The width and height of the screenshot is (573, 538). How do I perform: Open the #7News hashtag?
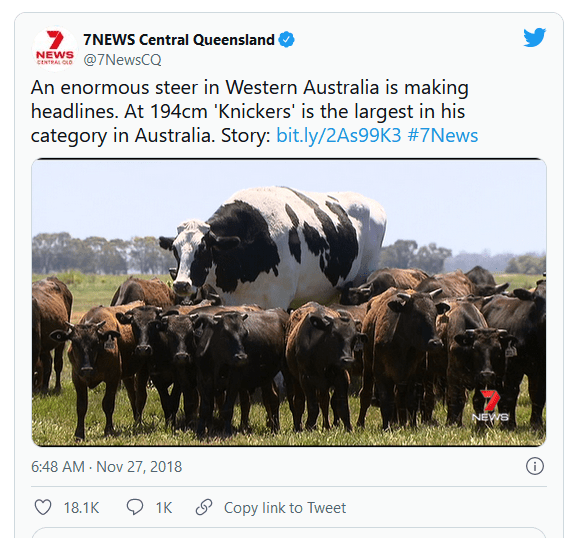443,135
